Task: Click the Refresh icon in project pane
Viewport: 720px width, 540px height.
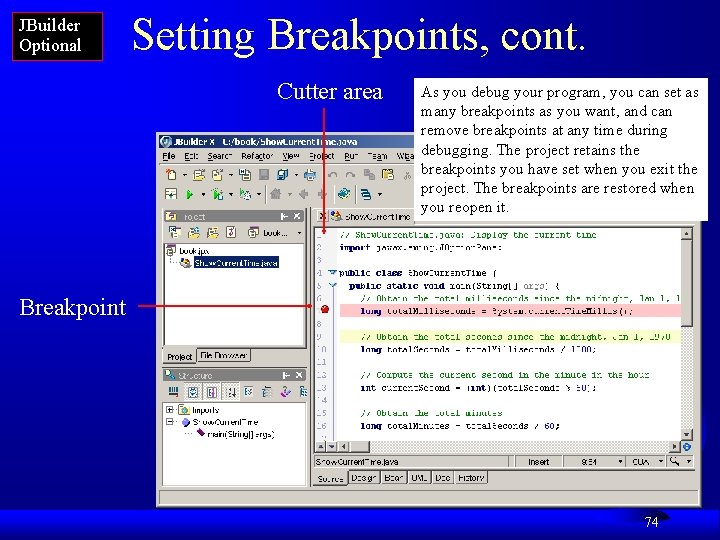Action: [x=231, y=232]
